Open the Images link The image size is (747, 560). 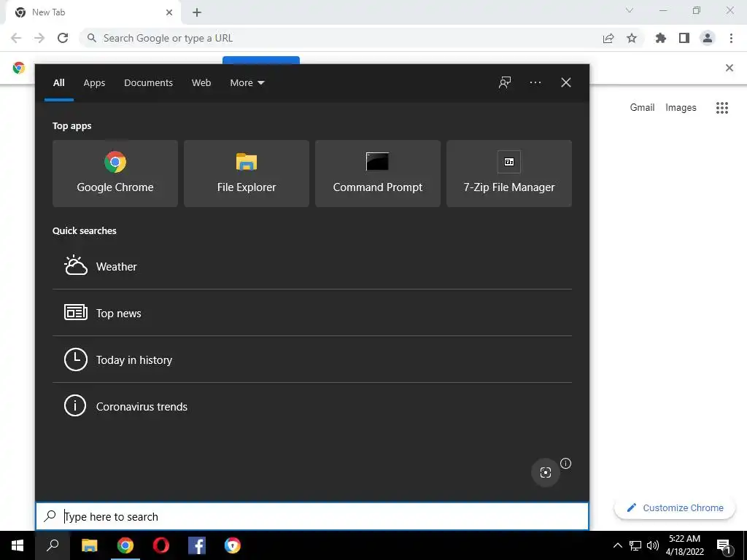tap(681, 108)
